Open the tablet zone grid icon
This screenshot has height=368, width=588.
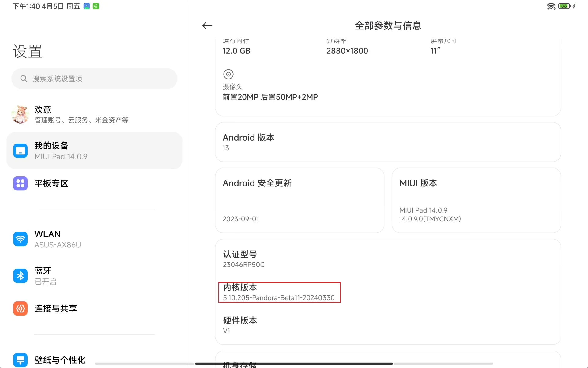(21, 183)
